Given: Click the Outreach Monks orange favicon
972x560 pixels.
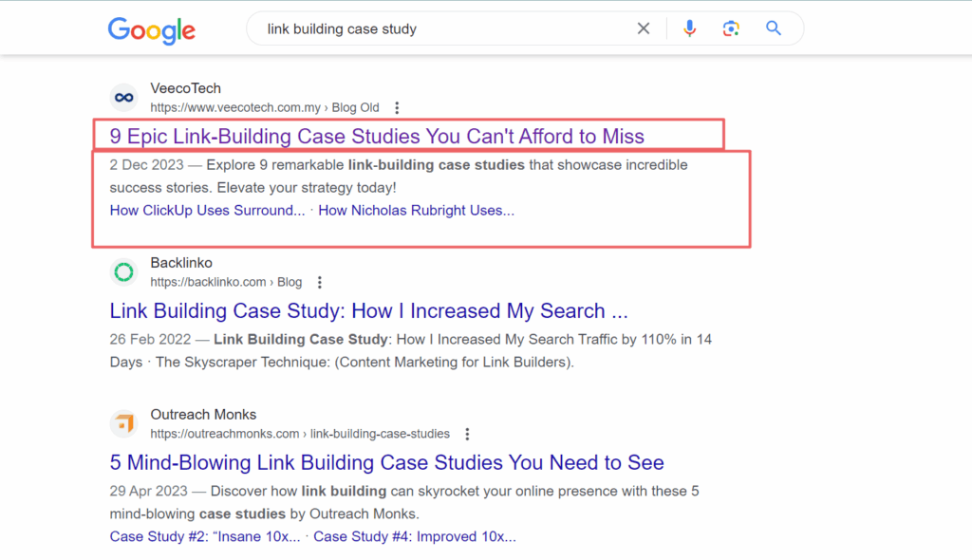Looking at the screenshot, I should [x=123, y=423].
